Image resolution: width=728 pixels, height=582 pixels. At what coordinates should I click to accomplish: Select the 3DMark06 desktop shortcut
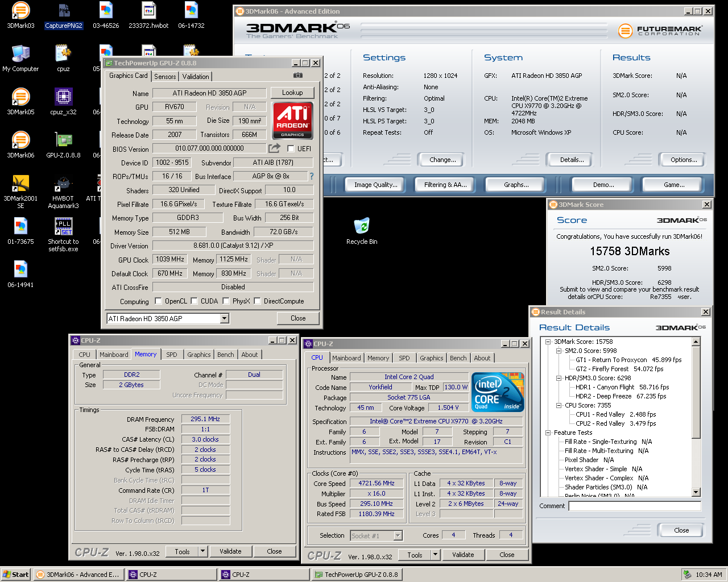[x=20, y=145]
